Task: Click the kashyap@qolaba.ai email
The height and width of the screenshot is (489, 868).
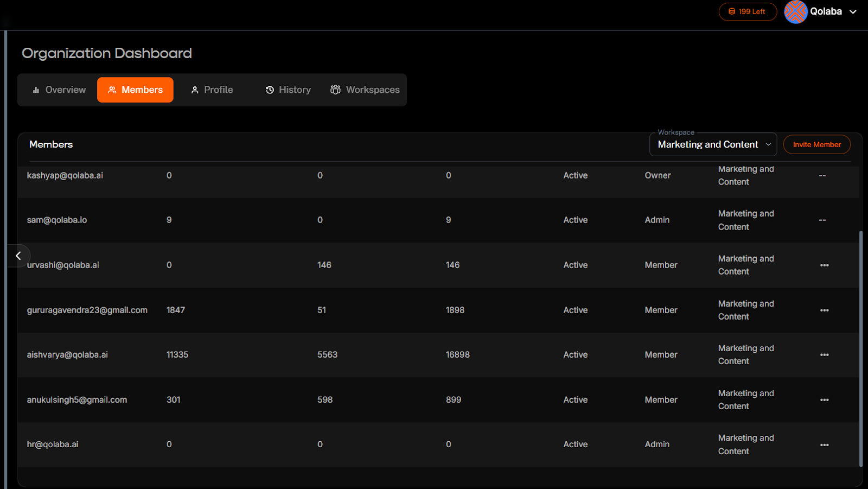Action: click(x=65, y=175)
